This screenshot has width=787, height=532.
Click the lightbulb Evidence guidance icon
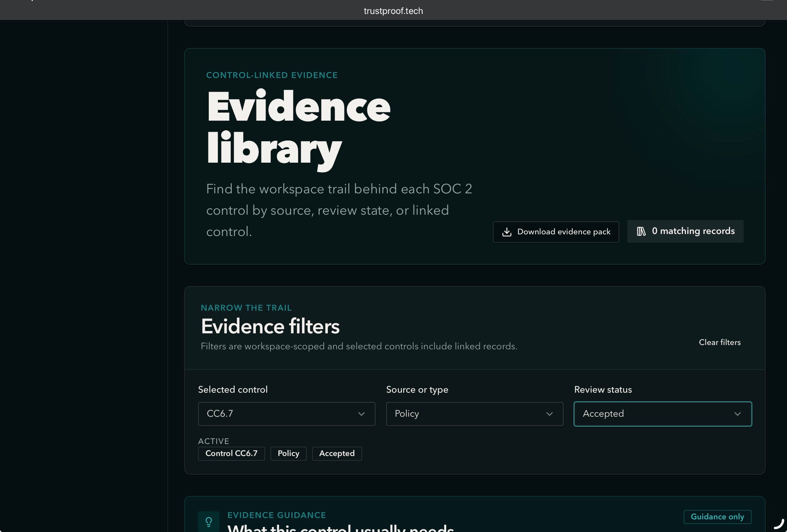coord(209,522)
